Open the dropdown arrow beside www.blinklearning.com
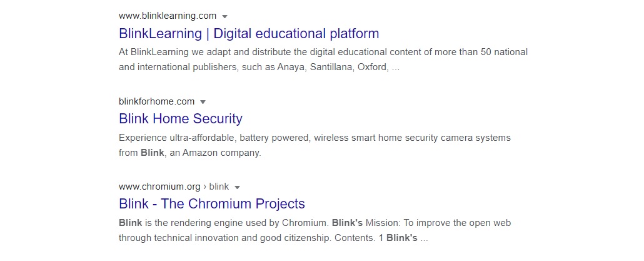This screenshot has width=644, height=261. 225,16
